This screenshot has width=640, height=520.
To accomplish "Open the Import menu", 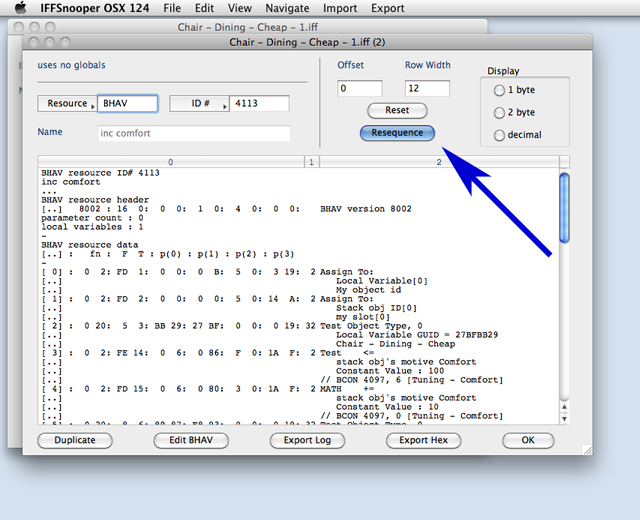I will click(340, 8).
